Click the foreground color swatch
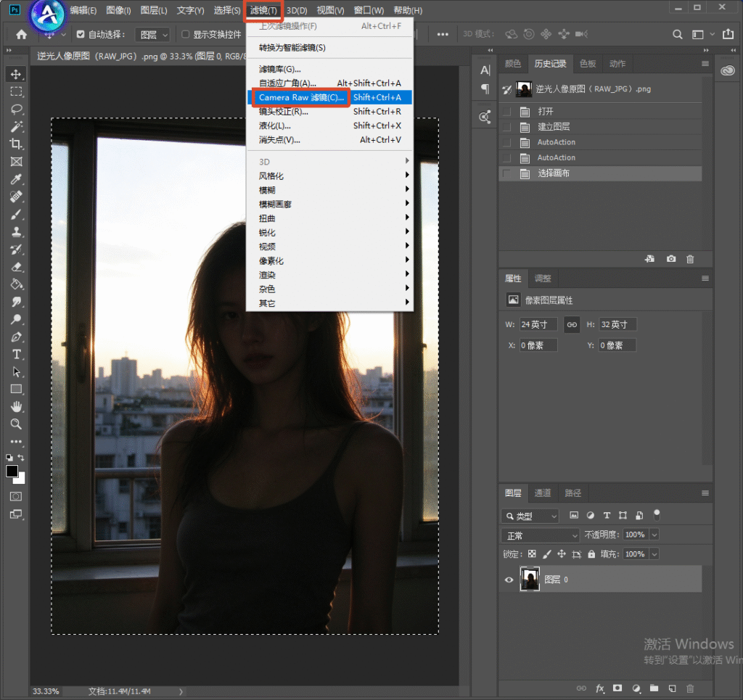Viewport: 743px width, 700px height. click(x=12, y=472)
